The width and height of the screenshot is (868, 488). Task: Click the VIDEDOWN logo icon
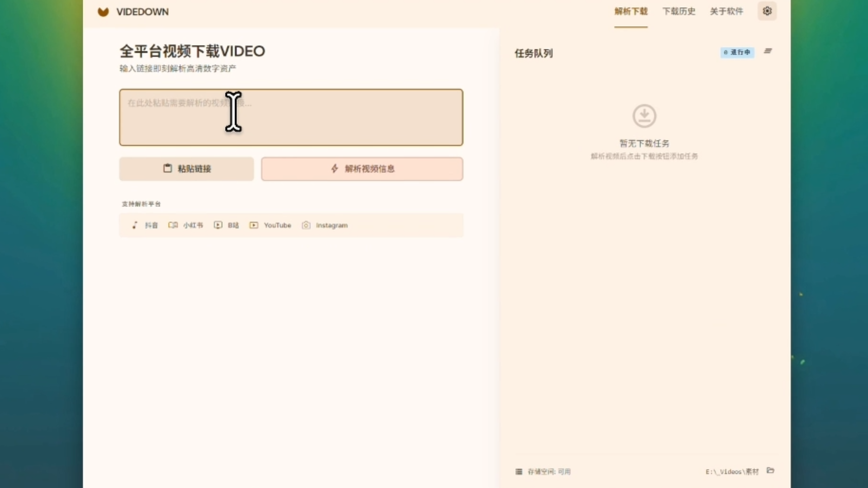(103, 12)
